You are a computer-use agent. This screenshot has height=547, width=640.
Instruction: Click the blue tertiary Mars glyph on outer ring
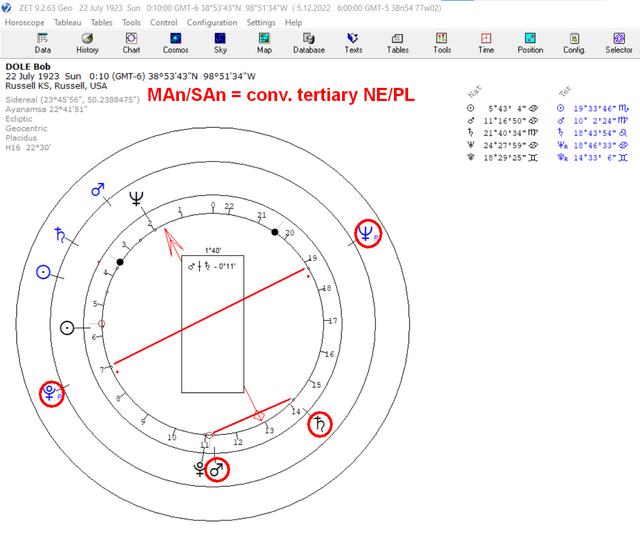pos(98,189)
